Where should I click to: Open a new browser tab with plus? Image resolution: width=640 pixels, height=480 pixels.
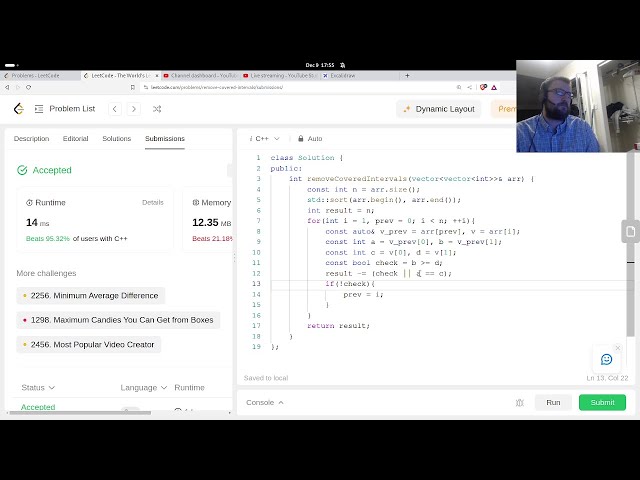(407, 76)
